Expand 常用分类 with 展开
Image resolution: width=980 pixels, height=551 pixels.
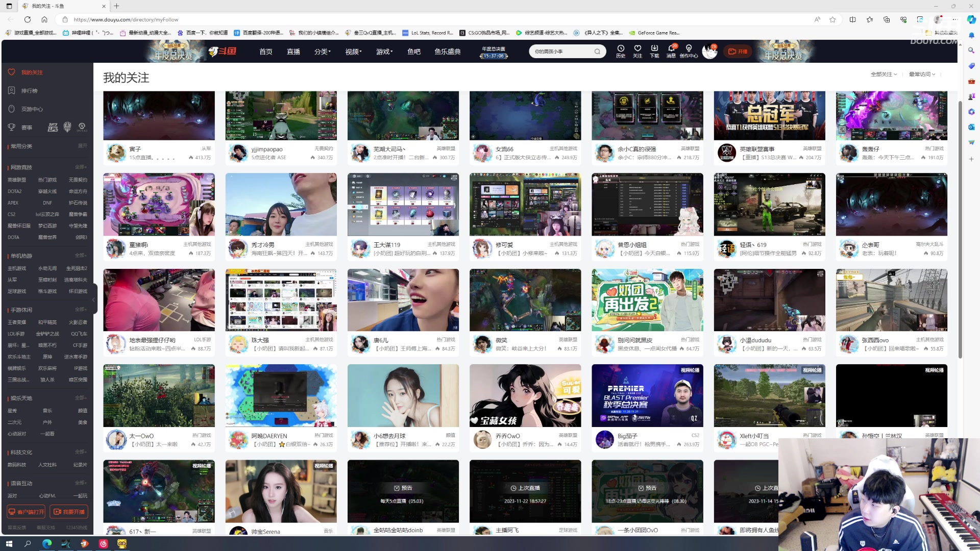[x=82, y=146]
